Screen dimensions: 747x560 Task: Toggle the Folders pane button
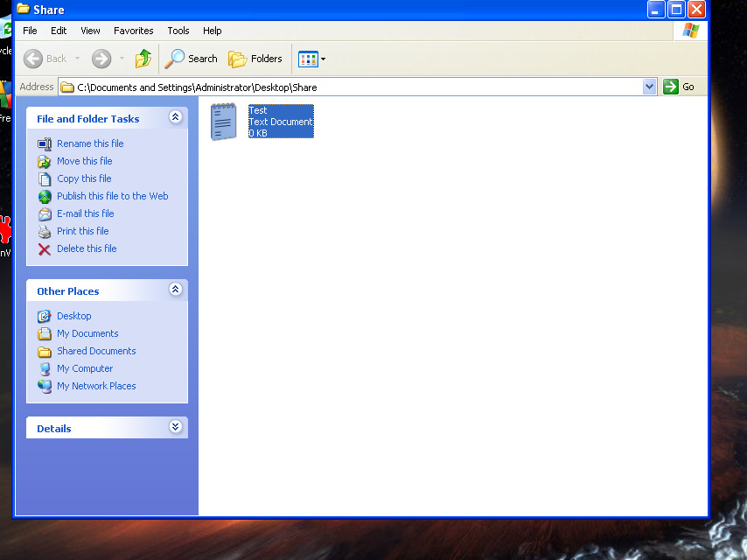(x=255, y=59)
